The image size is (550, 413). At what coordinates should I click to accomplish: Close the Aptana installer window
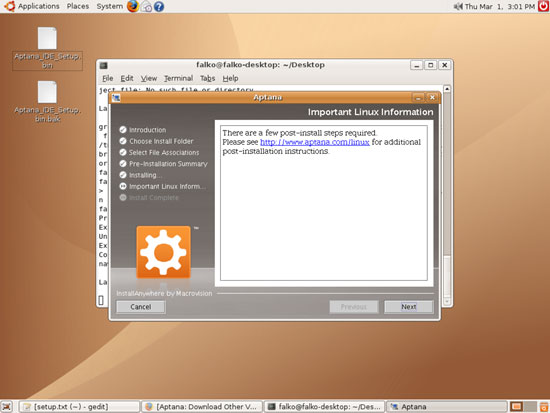point(432,98)
